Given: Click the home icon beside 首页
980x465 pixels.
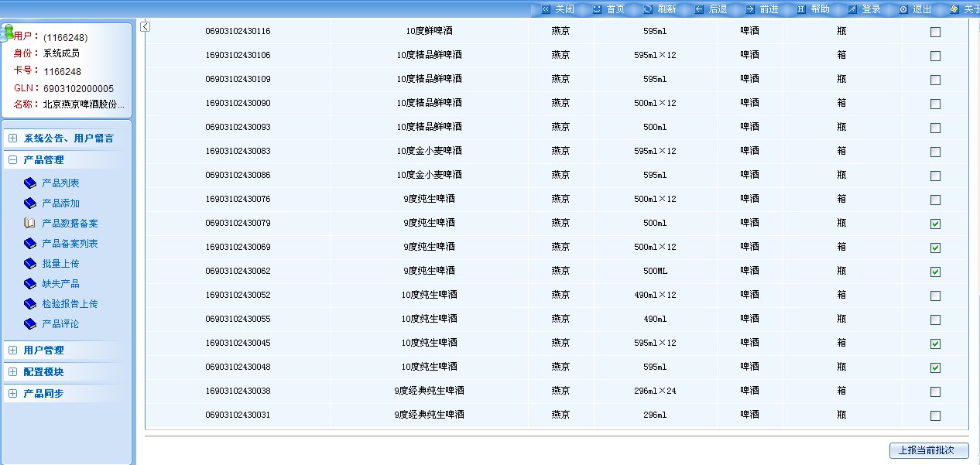Looking at the screenshot, I should [x=597, y=9].
